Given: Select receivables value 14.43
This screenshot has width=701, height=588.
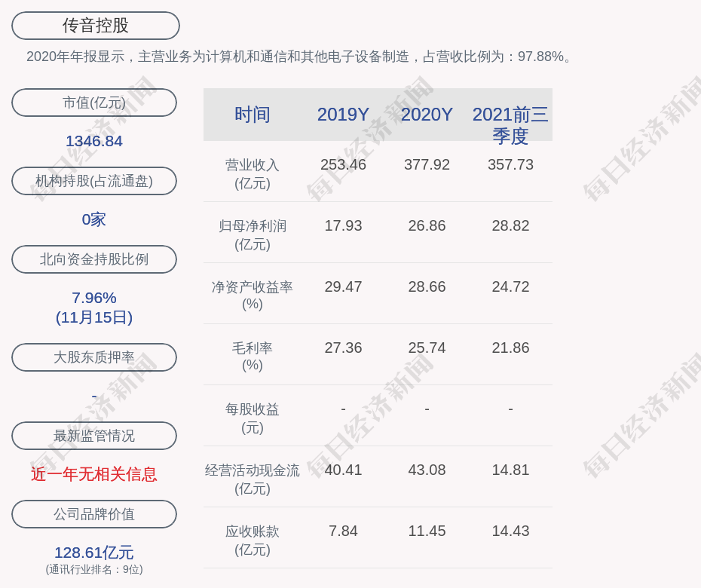Looking at the screenshot, I should coord(510,531).
